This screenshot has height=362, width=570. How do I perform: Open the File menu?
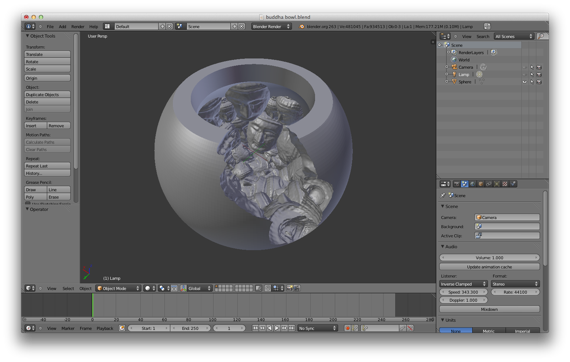click(x=50, y=27)
